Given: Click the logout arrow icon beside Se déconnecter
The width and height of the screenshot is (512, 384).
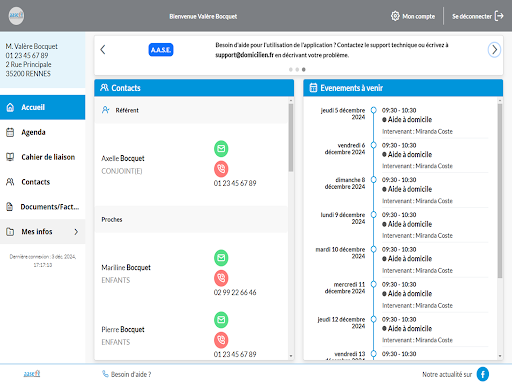Looking at the screenshot, I should pos(499,16).
